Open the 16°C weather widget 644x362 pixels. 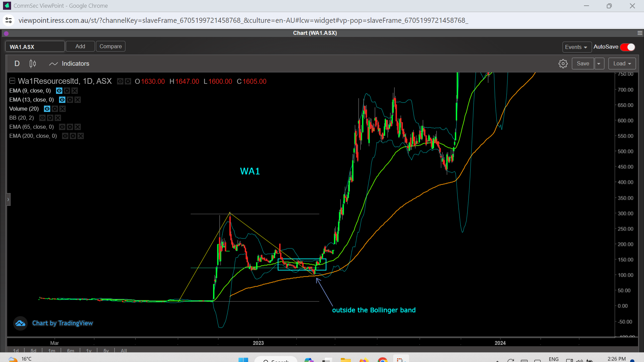pyautogui.click(x=20, y=359)
